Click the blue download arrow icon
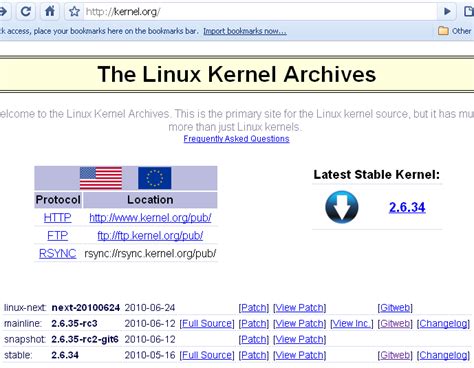Screen dimensions: 474x368 pos(342,207)
